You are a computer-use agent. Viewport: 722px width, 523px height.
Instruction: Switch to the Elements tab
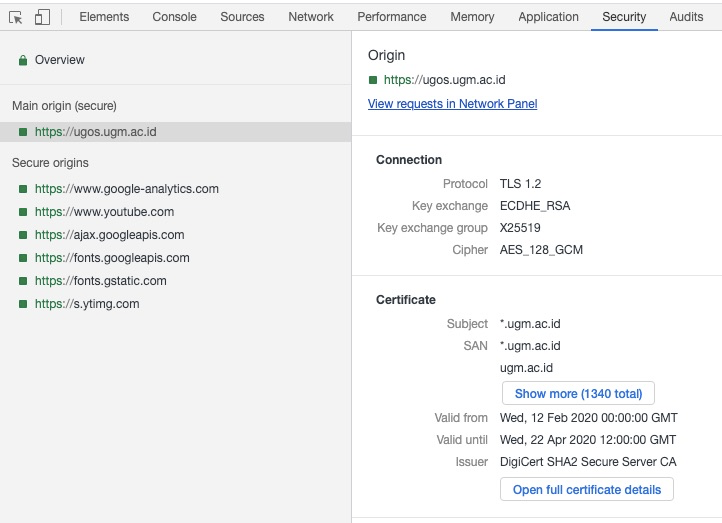tap(104, 17)
